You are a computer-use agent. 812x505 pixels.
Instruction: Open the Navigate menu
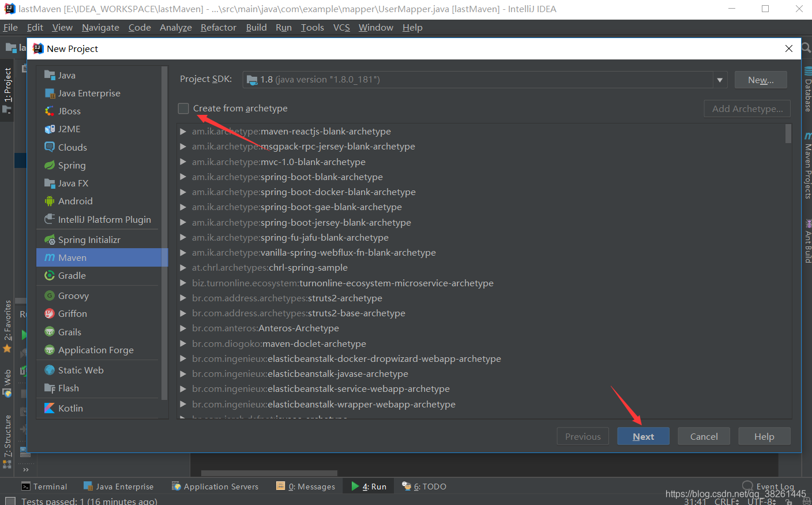tap(100, 27)
